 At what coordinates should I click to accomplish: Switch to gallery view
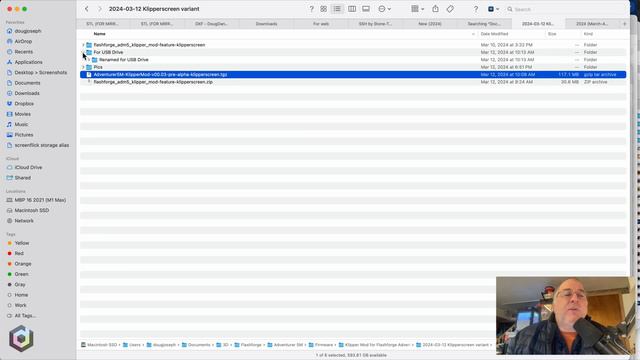click(366, 9)
